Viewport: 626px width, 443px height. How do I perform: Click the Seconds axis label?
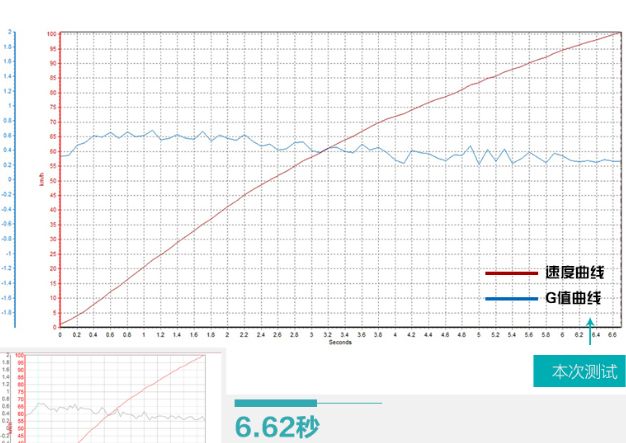[340, 342]
